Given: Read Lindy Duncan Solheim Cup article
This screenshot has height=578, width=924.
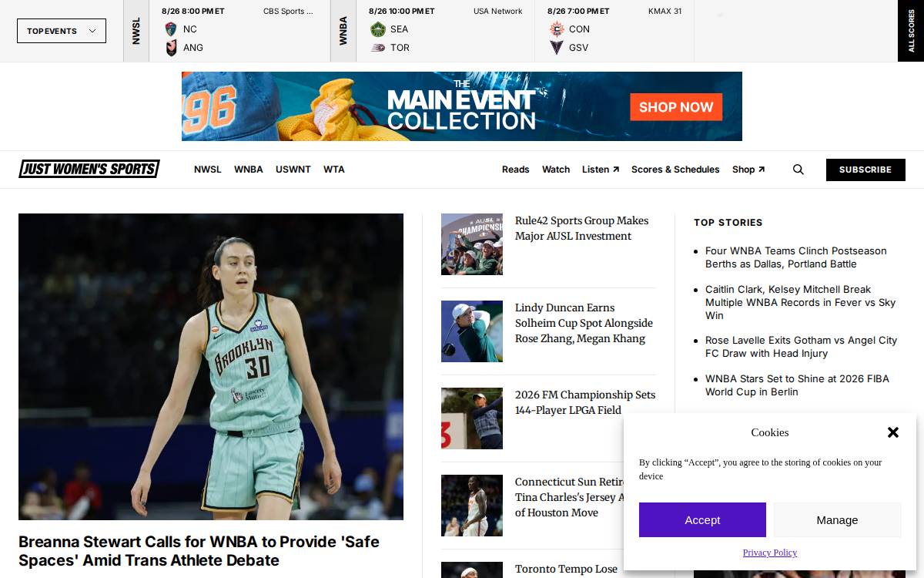Looking at the screenshot, I should [x=584, y=323].
